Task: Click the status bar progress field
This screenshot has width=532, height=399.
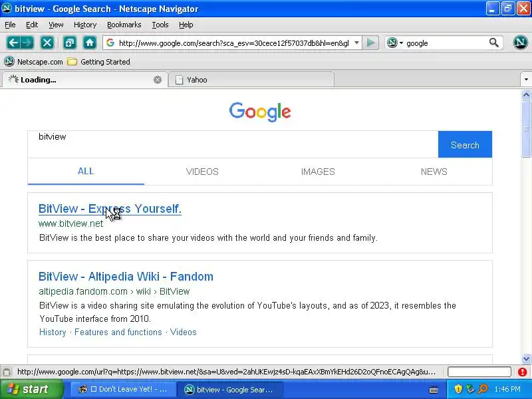Action: click(479, 372)
